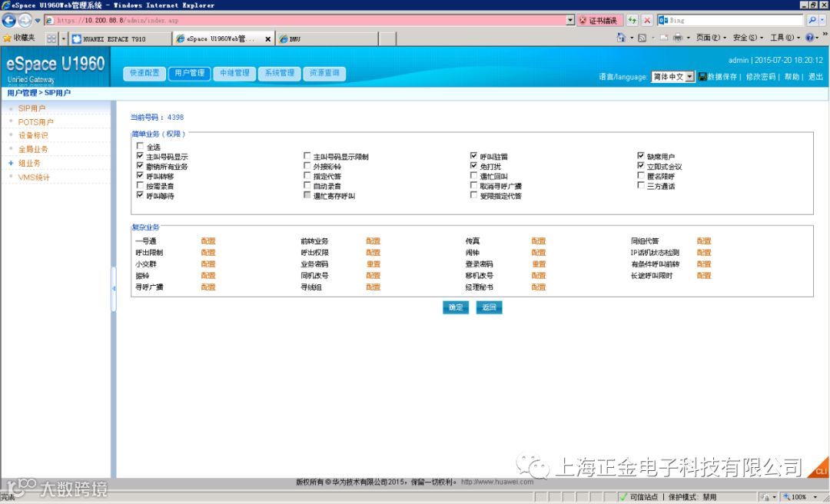Viewport: 830px width, 504px height.
Task: Click 重置 link for 业务密码
Action: (x=373, y=264)
